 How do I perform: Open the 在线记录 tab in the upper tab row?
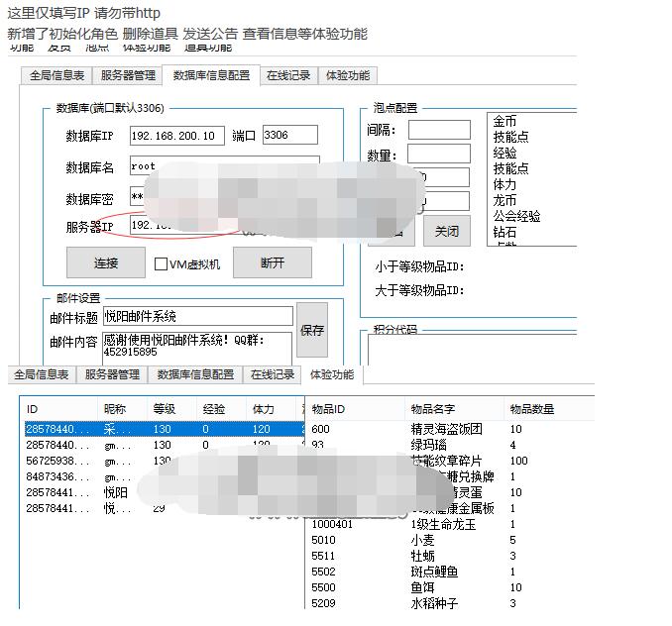click(287, 76)
